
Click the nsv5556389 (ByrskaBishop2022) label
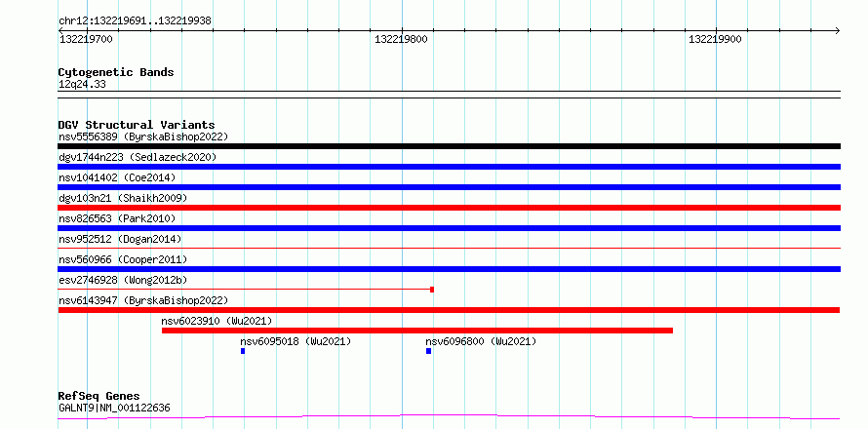click(143, 136)
